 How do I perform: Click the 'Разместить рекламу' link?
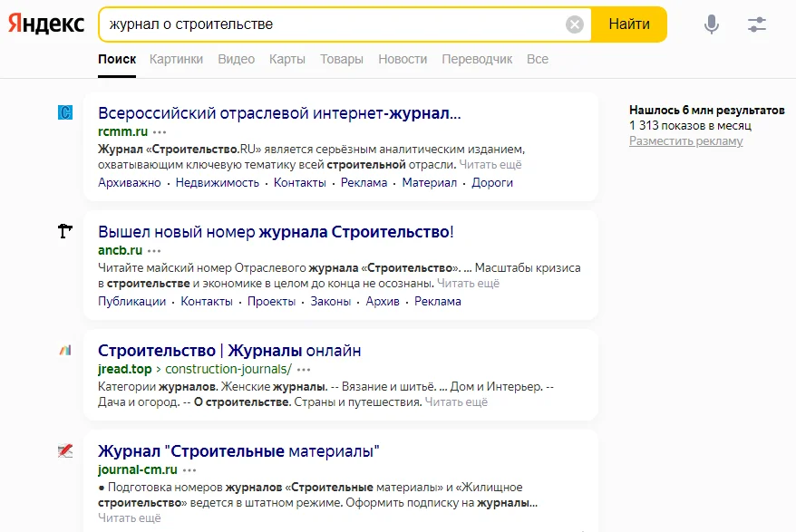click(x=685, y=141)
